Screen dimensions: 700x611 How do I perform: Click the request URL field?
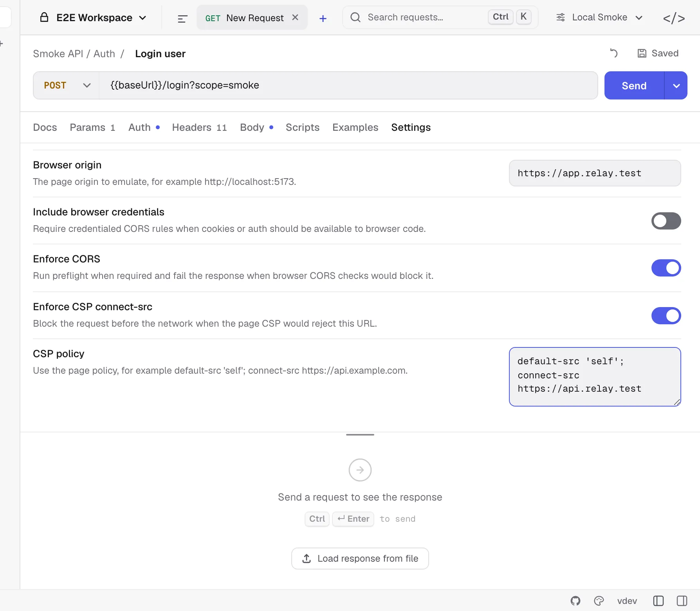tap(348, 85)
